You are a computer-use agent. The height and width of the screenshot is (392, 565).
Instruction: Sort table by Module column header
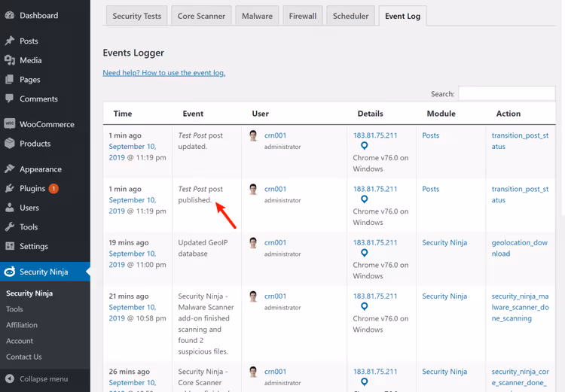[441, 114]
